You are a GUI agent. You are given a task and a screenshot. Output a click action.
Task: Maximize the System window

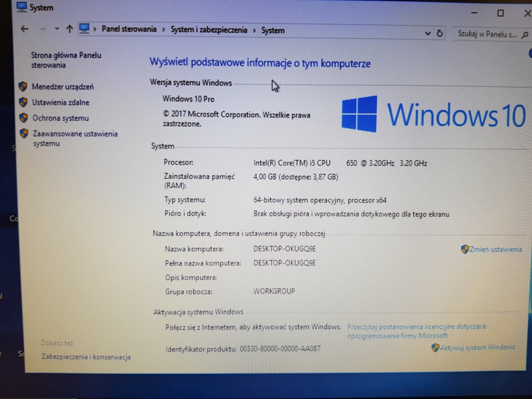tap(500, 13)
